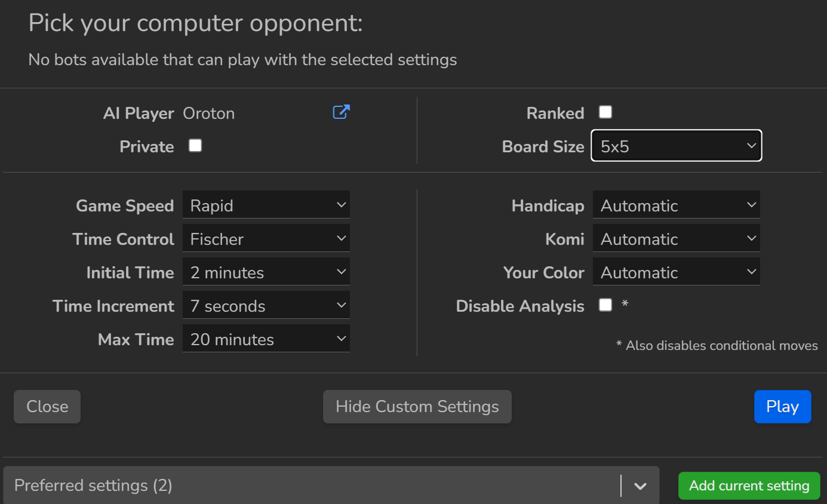Open the Board Size dropdown
827x504 pixels.
click(676, 146)
